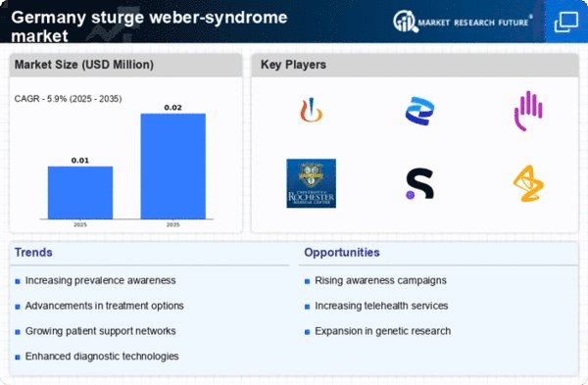Select the black S logo with purple dot
Image resolution: width=588 pixels, height=385 pixels.
click(x=419, y=183)
